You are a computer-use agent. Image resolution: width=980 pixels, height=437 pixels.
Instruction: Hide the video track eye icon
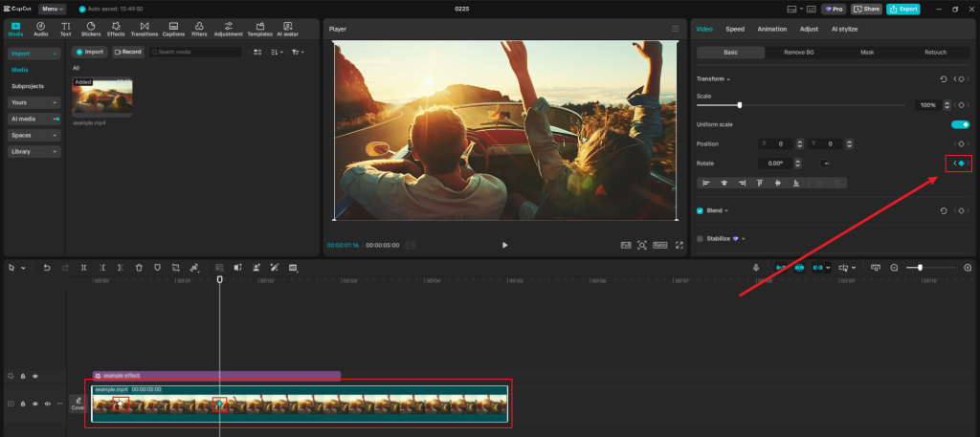(35, 404)
